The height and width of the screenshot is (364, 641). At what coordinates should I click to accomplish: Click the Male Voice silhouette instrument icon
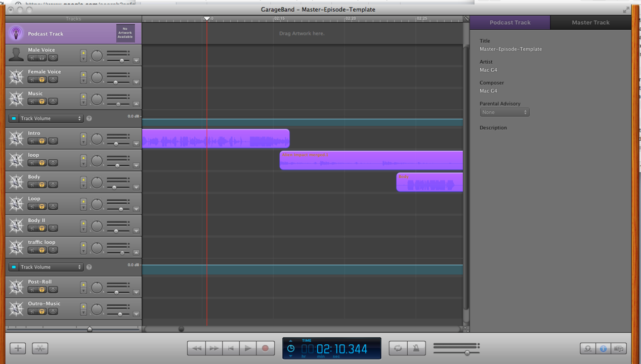(x=16, y=55)
